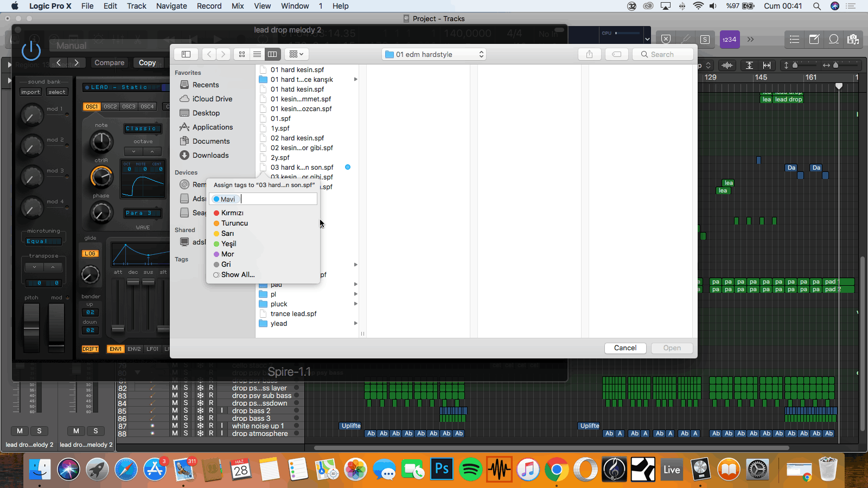Record-enable track 85 drop bass 2

point(211,410)
